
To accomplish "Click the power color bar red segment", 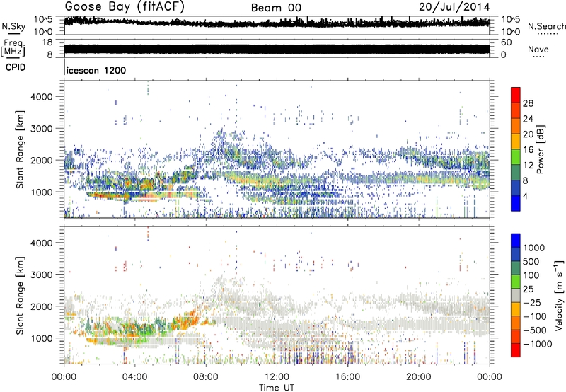I will [516, 95].
